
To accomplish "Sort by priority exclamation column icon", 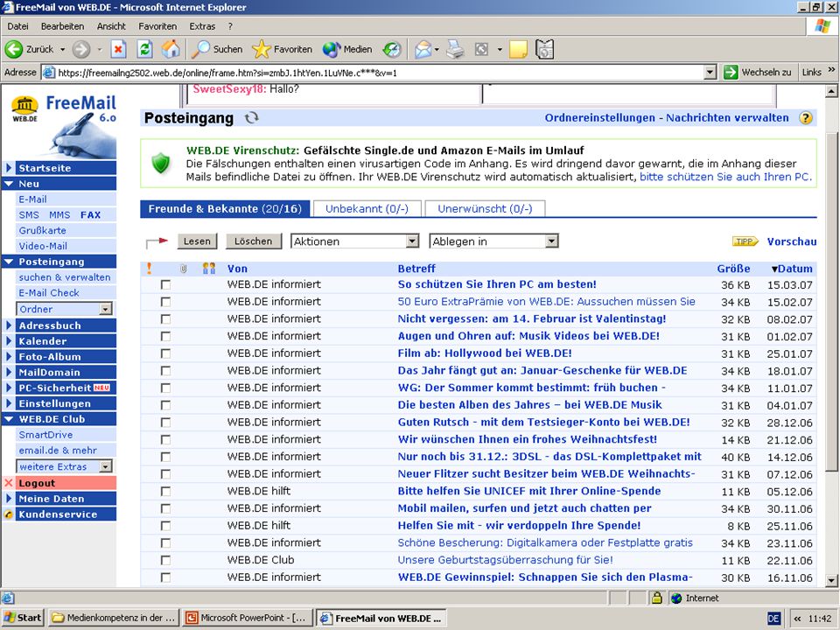I will [149, 269].
